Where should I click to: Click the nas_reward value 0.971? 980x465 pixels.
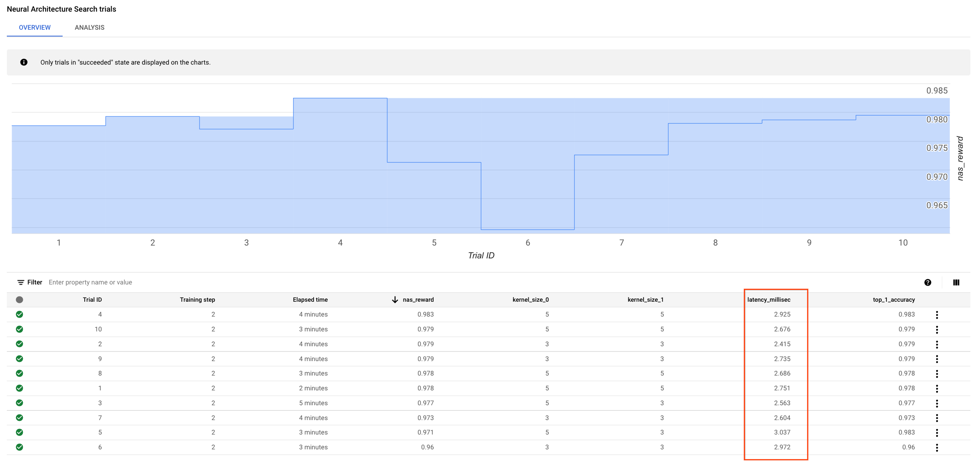pos(426,433)
